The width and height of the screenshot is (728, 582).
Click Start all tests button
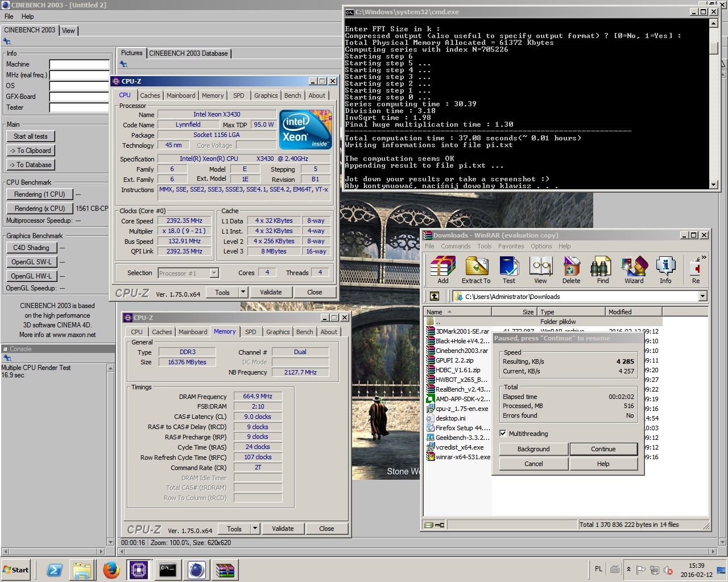pyautogui.click(x=31, y=136)
